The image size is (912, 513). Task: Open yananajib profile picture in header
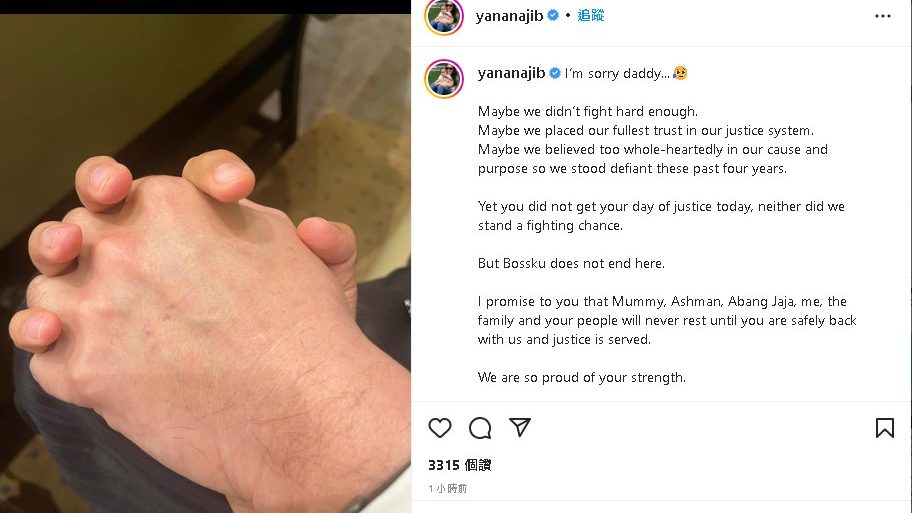click(x=444, y=16)
